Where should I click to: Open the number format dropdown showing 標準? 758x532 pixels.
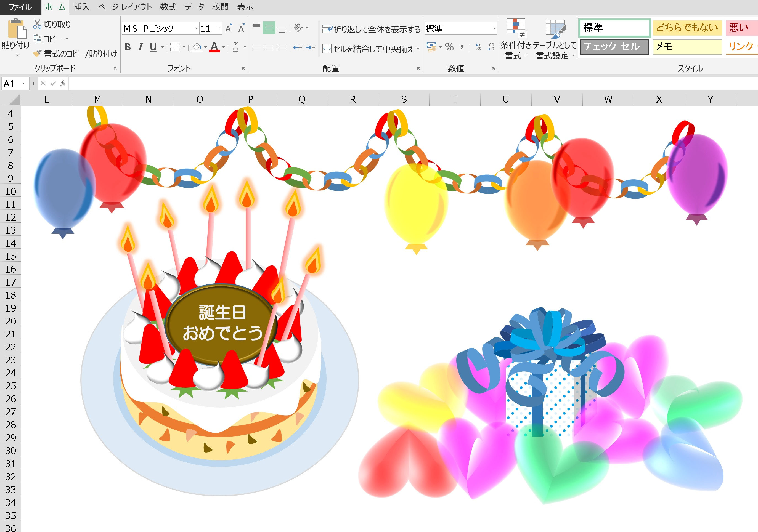coord(494,28)
